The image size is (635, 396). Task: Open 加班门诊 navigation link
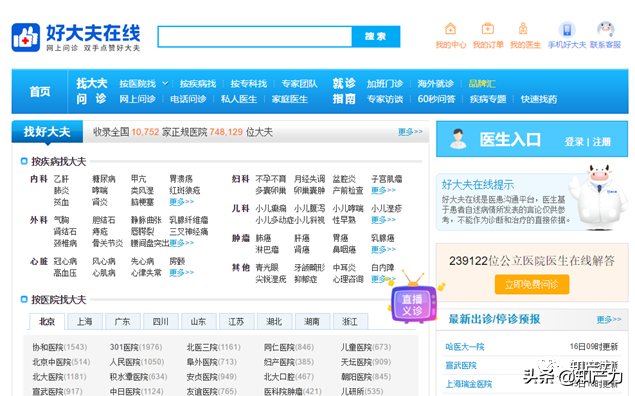coord(385,84)
